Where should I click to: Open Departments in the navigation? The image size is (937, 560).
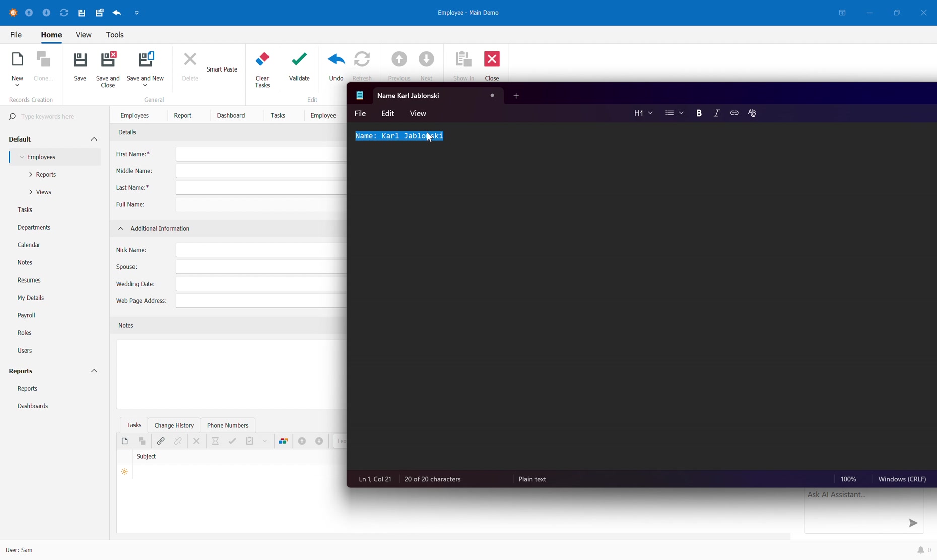click(x=34, y=228)
